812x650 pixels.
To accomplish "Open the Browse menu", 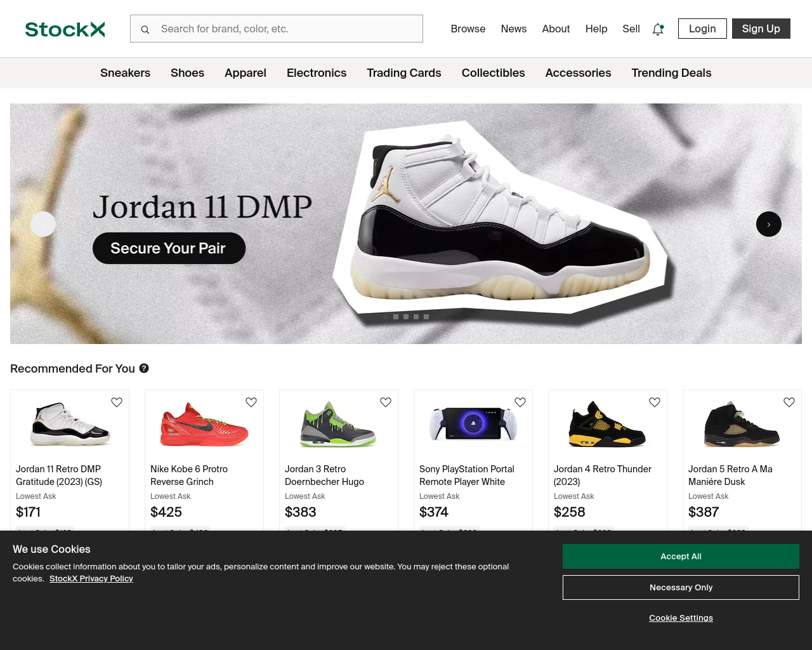I will coord(468,29).
